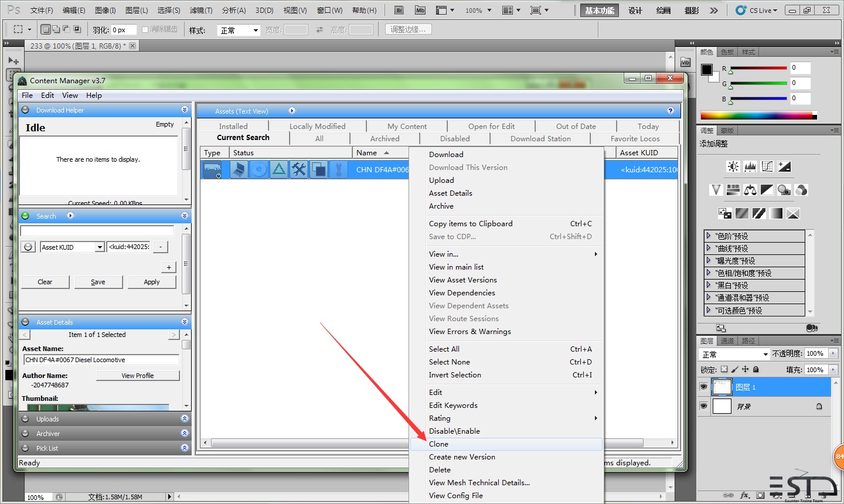Select the intersect with selection mode button
Screen dimensions: 844x504
[77, 29]
